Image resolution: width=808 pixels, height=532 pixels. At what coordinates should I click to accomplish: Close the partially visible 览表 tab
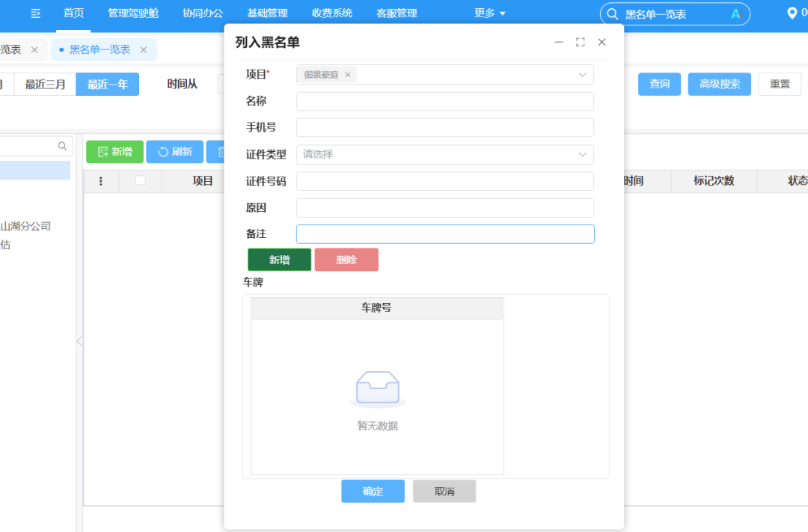point(34,49)
